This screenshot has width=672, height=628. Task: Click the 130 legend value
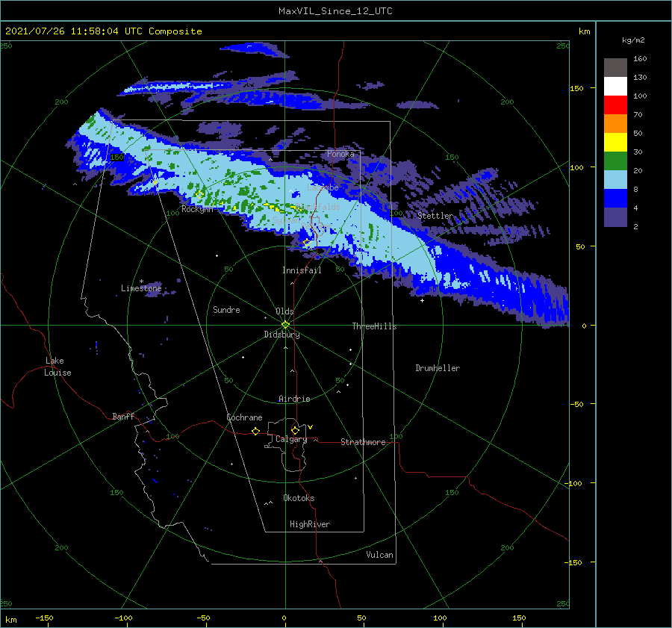tap(640, 78)
